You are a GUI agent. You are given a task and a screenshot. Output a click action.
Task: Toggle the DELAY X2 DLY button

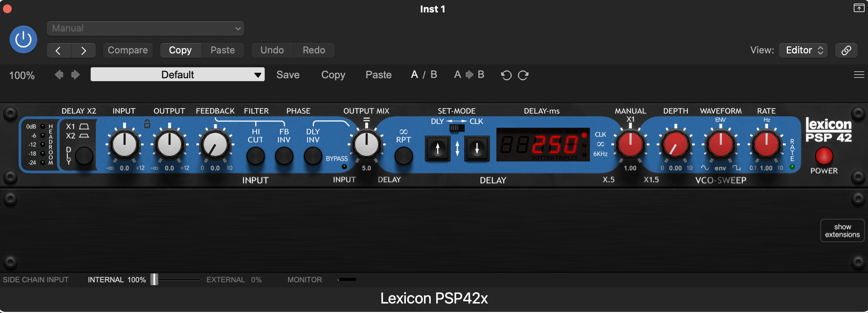pyautogui.click(x=84, y=156)
